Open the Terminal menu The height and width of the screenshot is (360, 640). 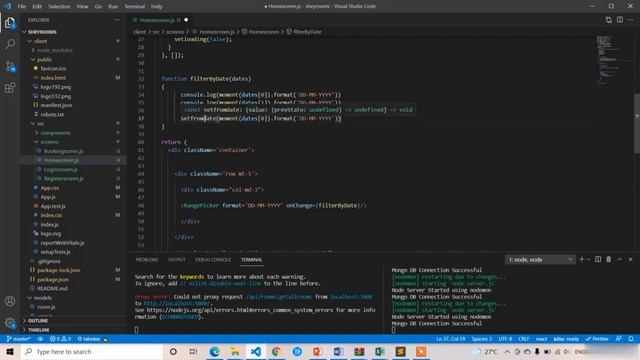(134, 6)
